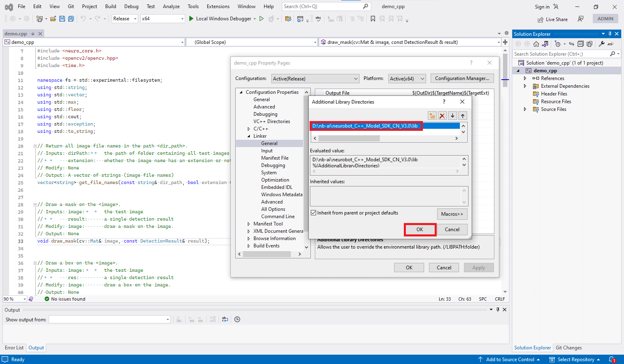Viewport: 624px width, 364px height.
Task: Expand the Build Events node
Action: [x=249, y=246]
